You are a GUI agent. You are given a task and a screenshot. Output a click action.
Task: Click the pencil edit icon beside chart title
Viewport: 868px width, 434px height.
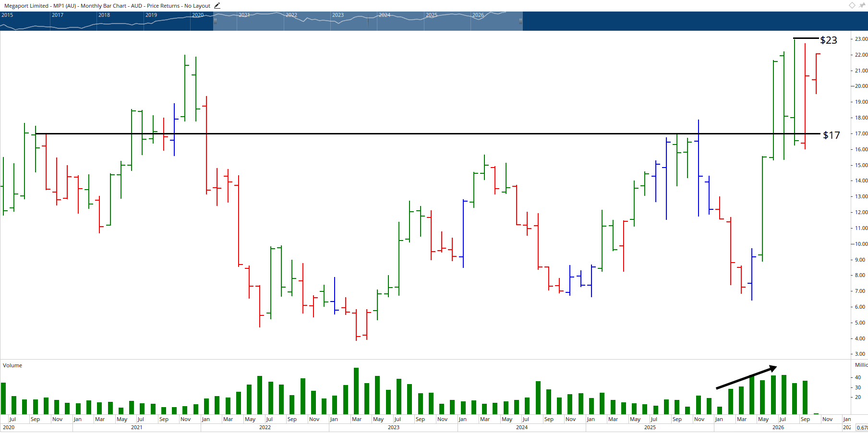click(217, 6)
